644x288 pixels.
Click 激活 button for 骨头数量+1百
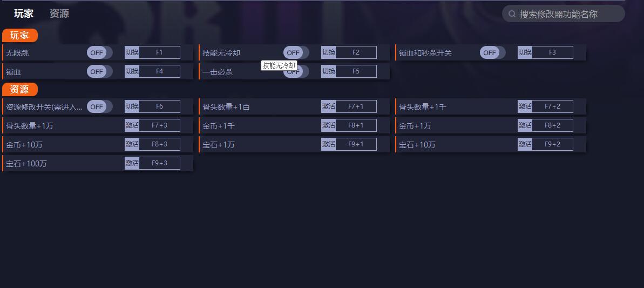tap(329, 106)
